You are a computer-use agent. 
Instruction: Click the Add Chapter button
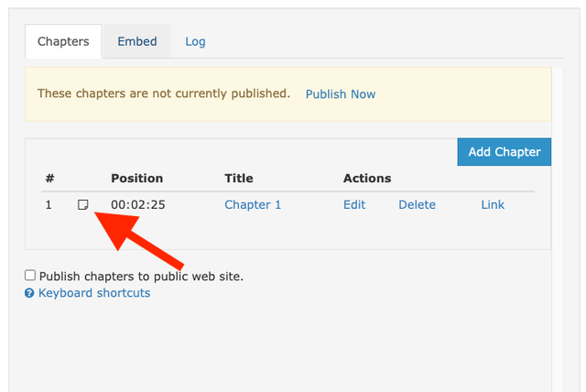coord(505,152)
